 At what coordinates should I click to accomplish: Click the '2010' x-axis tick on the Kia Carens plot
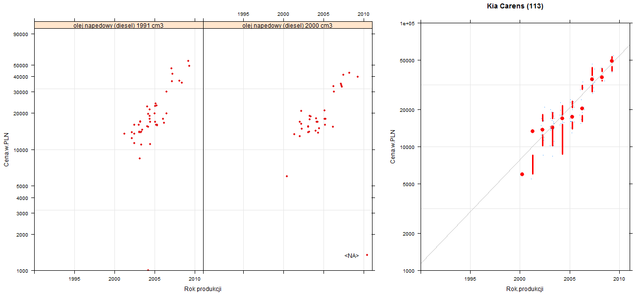[620, 279]
